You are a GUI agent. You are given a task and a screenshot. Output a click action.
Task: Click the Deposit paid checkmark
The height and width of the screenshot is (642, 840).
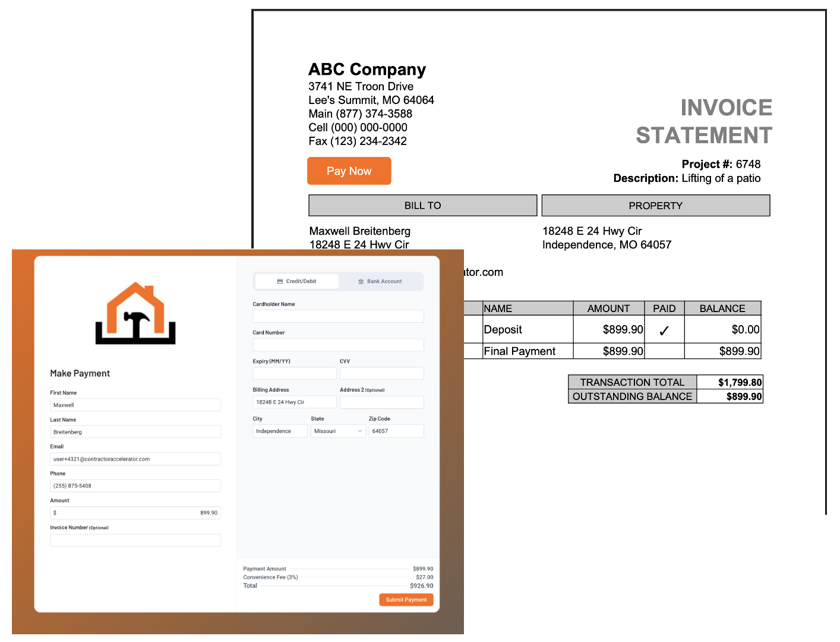pos(664,331)
